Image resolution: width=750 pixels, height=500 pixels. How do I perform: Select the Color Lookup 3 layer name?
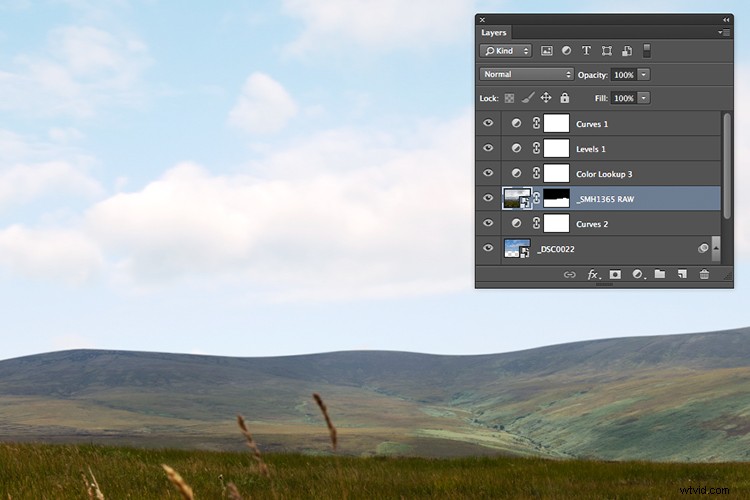(604, 174)
